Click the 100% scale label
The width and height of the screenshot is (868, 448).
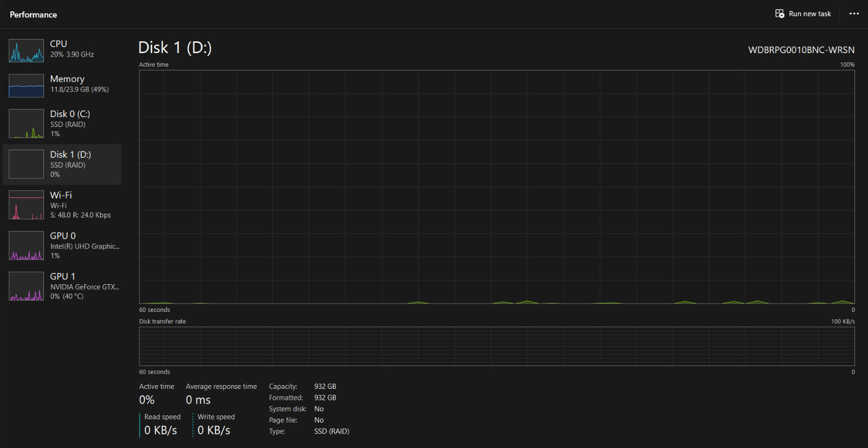pos(847,65)
